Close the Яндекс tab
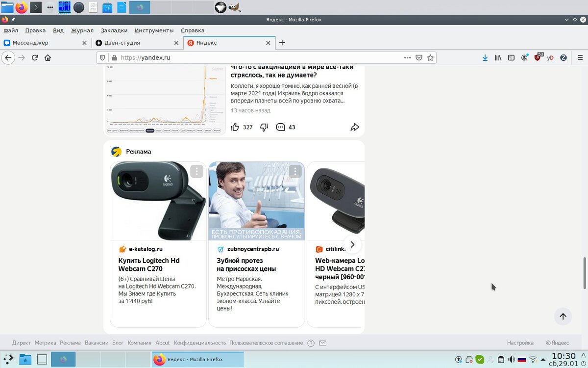Image resolution: width=588 pixels, height=368 pixels. coord(268,43)
